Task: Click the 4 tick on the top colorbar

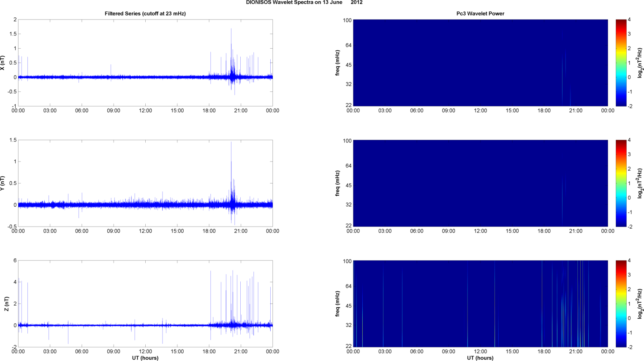Action: point(629,20)
